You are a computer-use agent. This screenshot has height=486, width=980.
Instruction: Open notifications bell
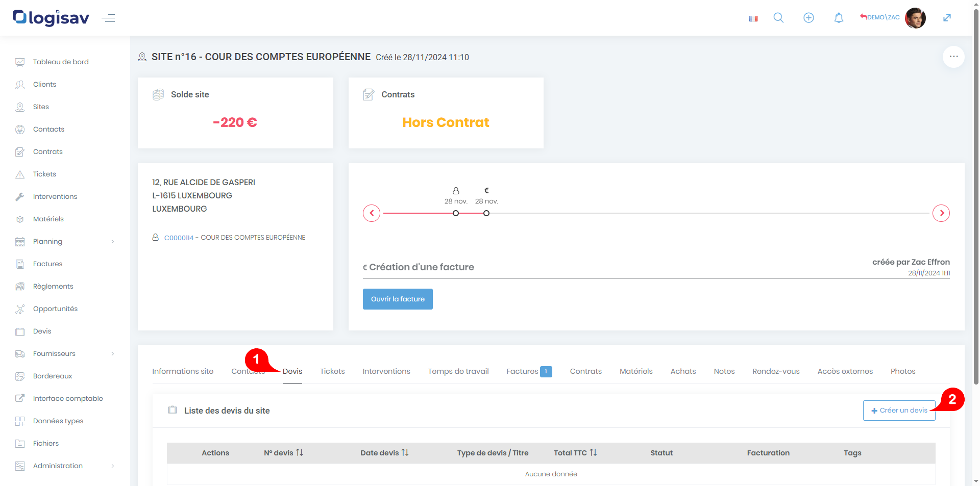[x=839, y=18]
